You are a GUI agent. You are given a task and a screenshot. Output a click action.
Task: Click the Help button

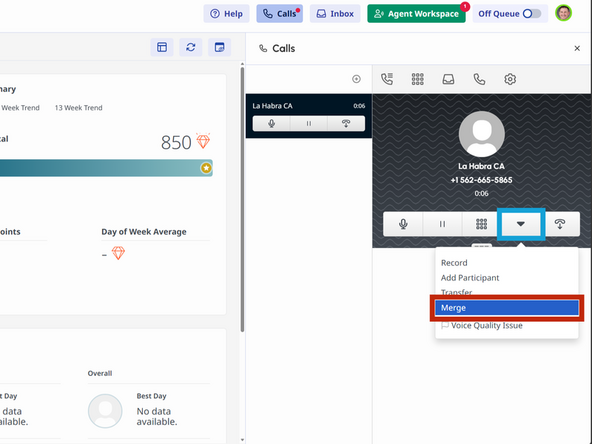point(227,14)
